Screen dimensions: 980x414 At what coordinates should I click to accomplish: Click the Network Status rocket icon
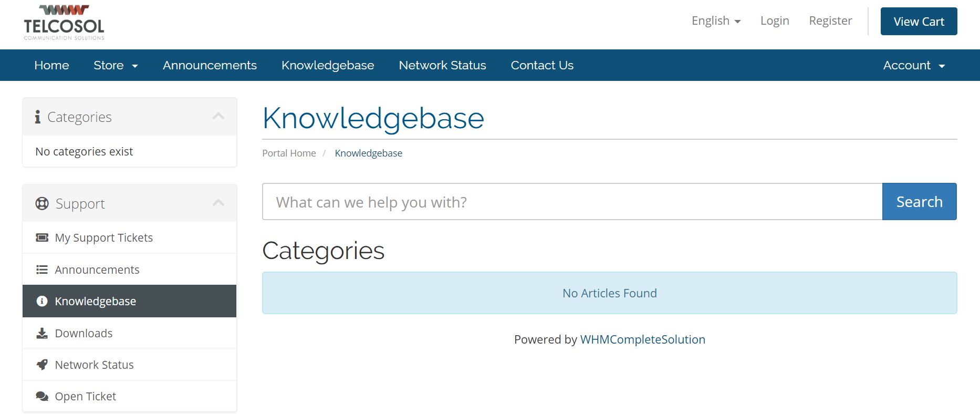[42, 365]
